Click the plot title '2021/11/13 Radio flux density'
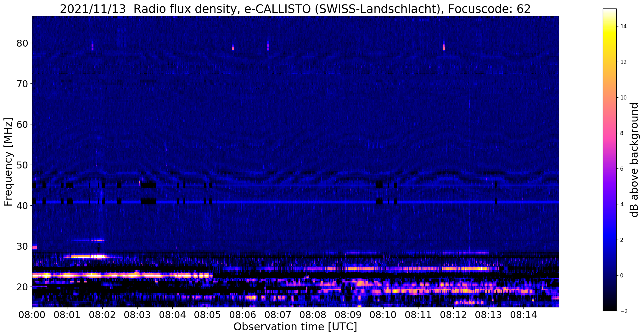This screenshot has width=644, height=336. [148, 9]
